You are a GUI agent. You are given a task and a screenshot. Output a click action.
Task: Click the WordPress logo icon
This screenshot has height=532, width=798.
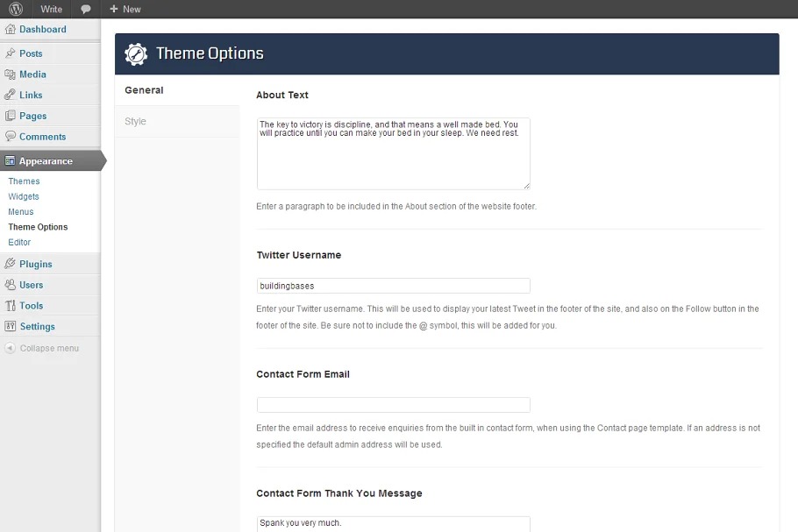[x=16, y=9]
